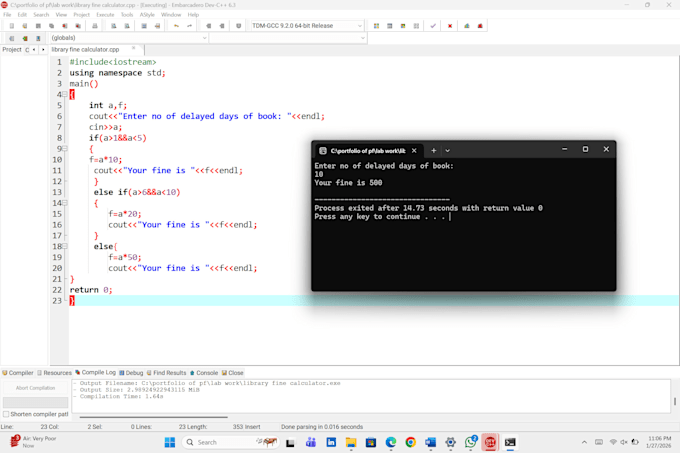Image resolution: width=680 pixels, height=453 pixels.
Task: Click the Save All toolbar icon
Action: (x=52, y=26)
